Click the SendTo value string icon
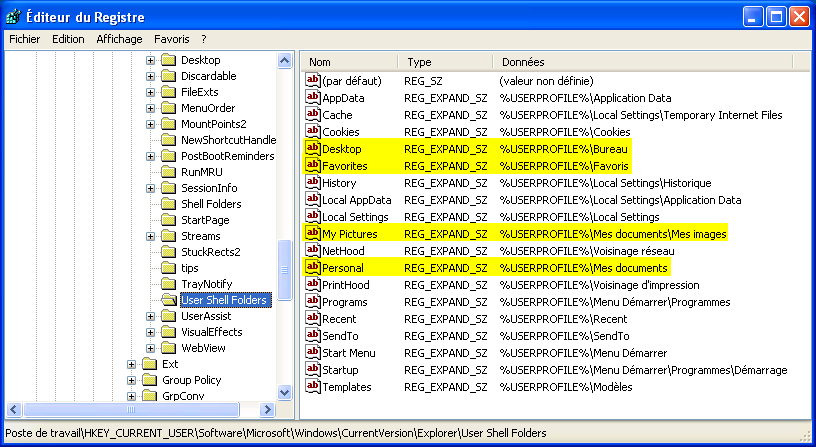Image resolution: width=816 pixels, height=447 pixels. (x=312, y=335)
